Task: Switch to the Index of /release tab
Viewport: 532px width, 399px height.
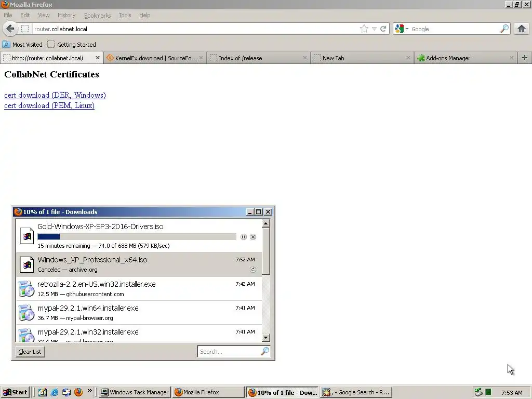Action: point(259,58)
